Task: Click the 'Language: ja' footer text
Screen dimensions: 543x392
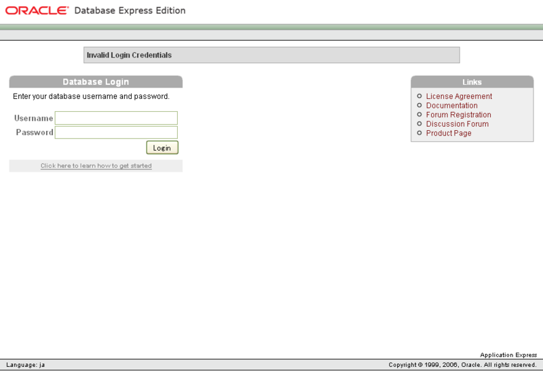Action: point(25,365)
